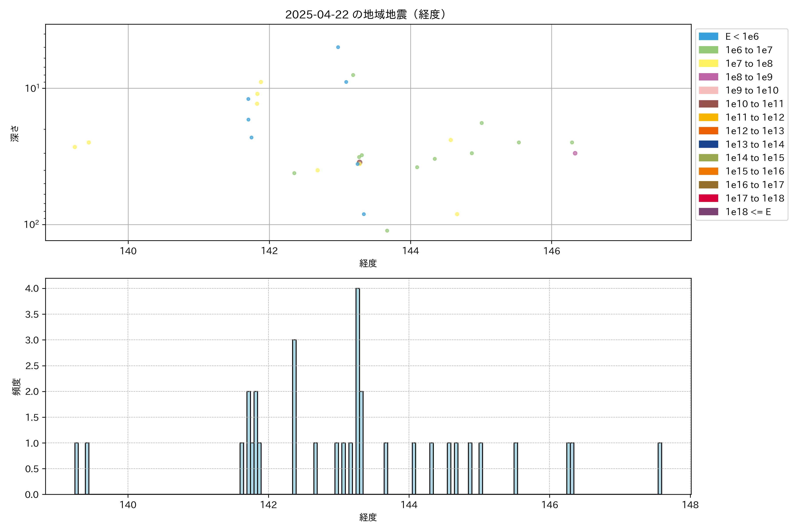798x532 pixels.
Task: Click the leftmost histogram bar
Action: pyautogui.click(x=76, y=468)
